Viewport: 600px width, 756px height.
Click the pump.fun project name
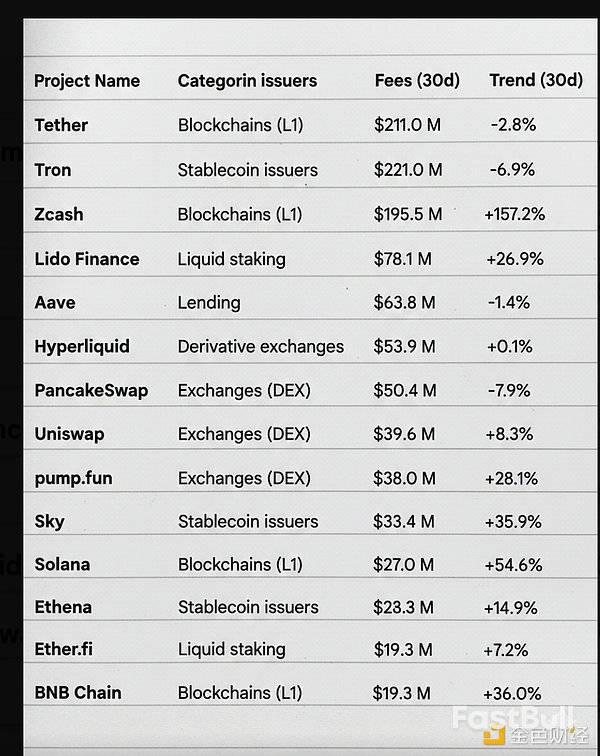click(73, 478)
